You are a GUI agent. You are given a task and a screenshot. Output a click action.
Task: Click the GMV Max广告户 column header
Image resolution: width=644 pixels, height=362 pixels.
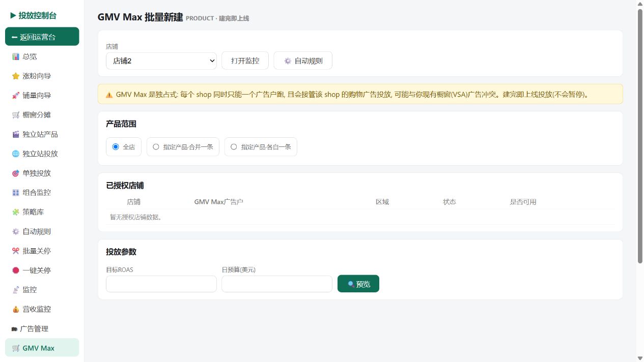click(218, 202)
